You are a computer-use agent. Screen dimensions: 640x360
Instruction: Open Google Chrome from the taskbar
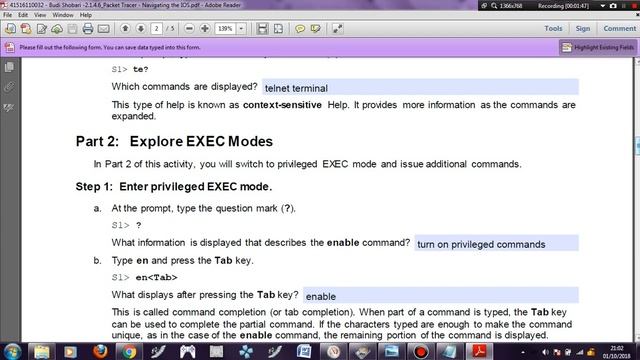pyautogui.click(x=129, y=351)
